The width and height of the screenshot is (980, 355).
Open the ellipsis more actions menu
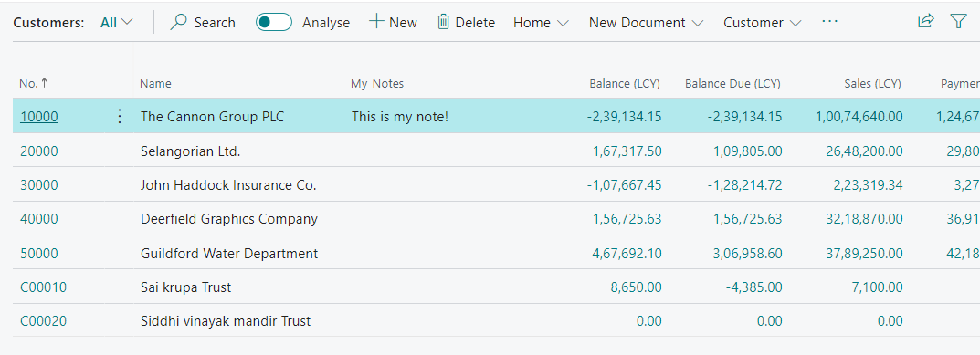tap(829, 22)
